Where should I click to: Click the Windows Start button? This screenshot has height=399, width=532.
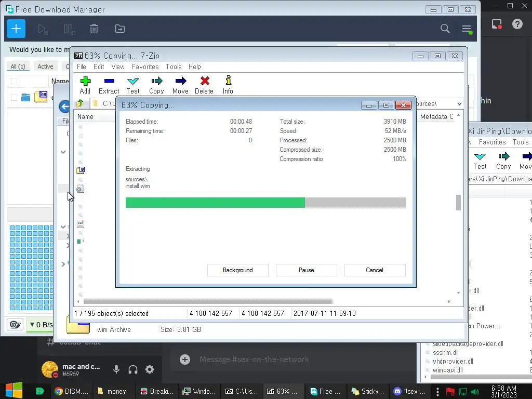[14, 391]
